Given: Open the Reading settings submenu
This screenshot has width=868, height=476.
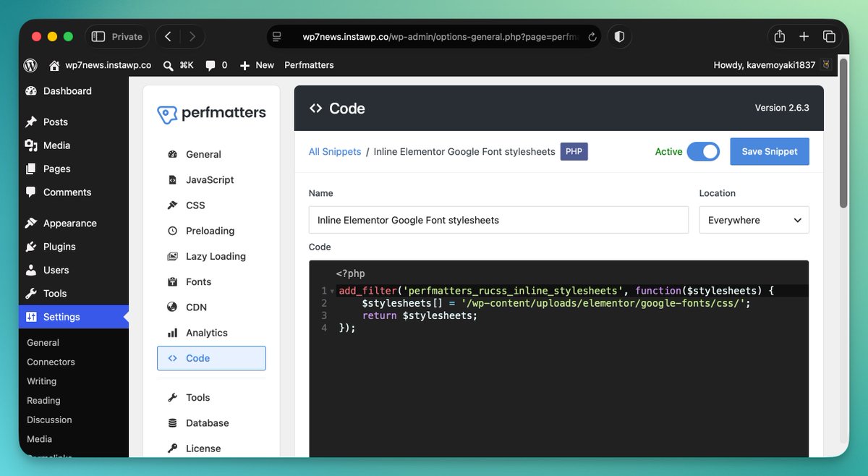Looking at the screenshot, I should 43,401.
